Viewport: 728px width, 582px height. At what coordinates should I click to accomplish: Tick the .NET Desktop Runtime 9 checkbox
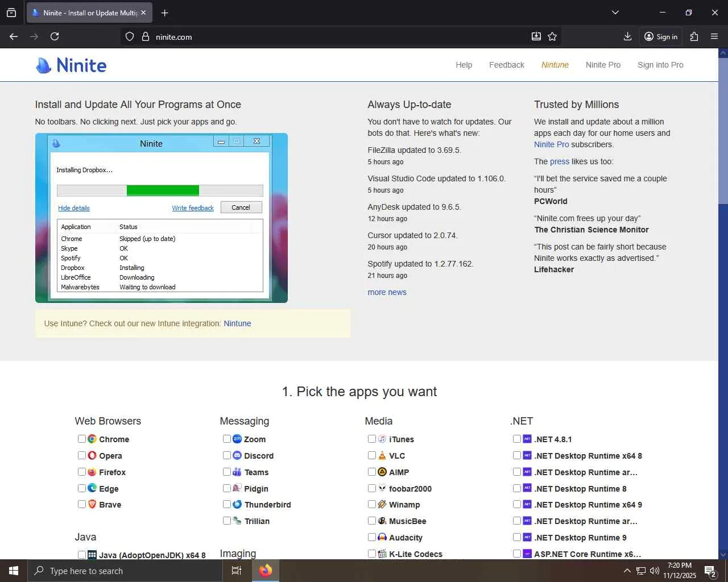click(x=517, y=537)
